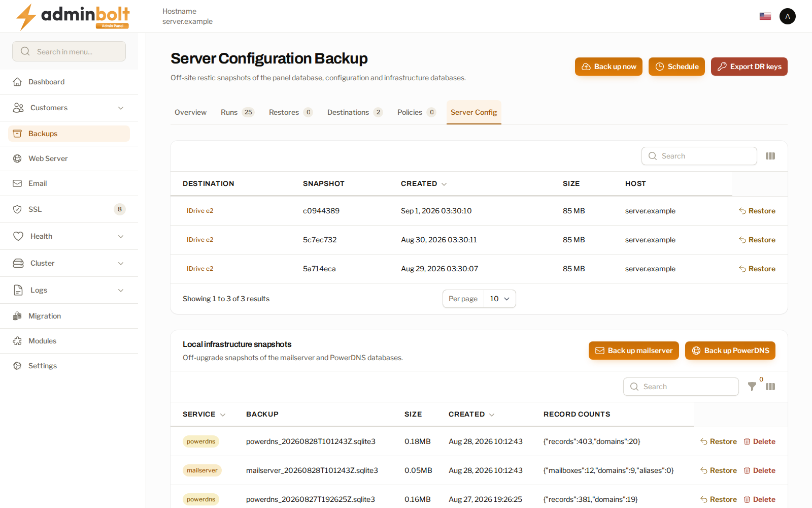
Task: Click the Settings gear icon
Action: (x=17, y=366)
